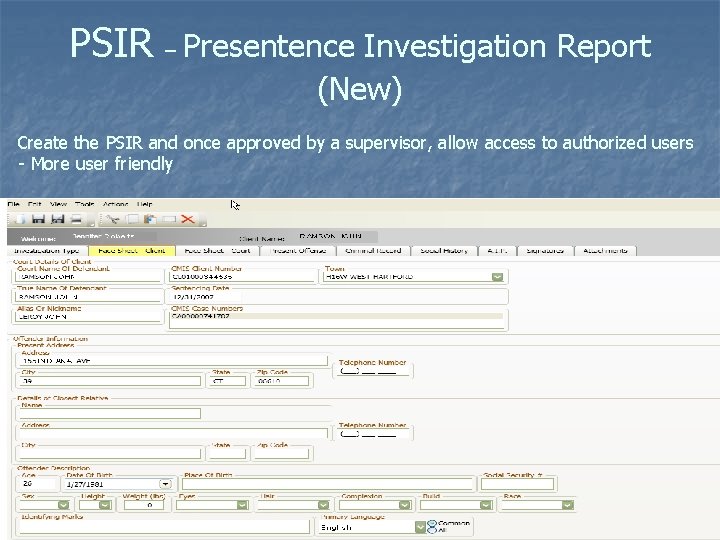Click the Age field
Screen dimensions: 720x540
point(39,484)
